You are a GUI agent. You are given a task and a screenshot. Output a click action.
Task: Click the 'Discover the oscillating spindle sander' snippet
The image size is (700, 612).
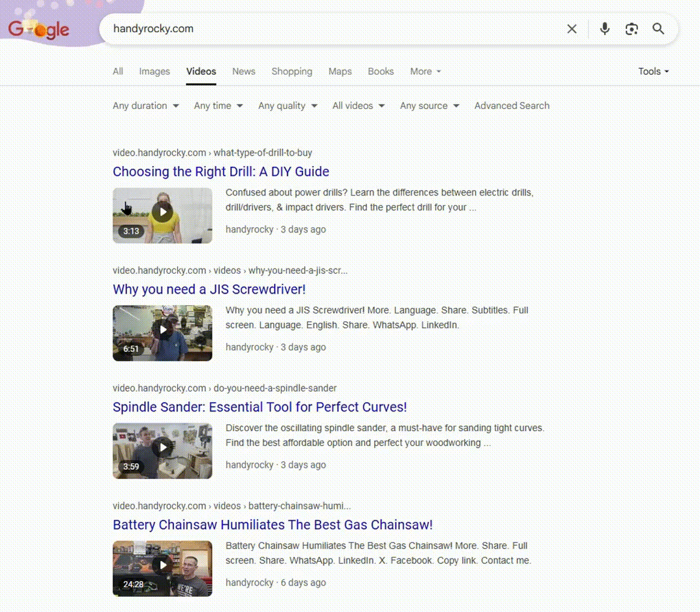pyautogui.click(x=385, y=436)
